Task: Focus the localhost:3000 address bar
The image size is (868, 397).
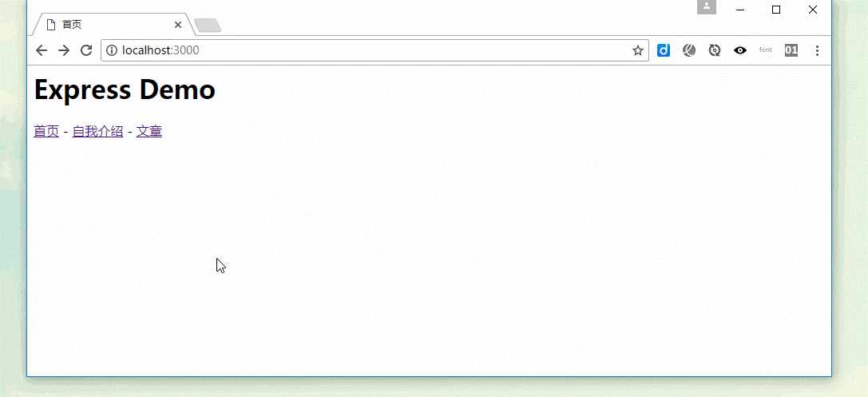Action: click(x=375, y=50)
